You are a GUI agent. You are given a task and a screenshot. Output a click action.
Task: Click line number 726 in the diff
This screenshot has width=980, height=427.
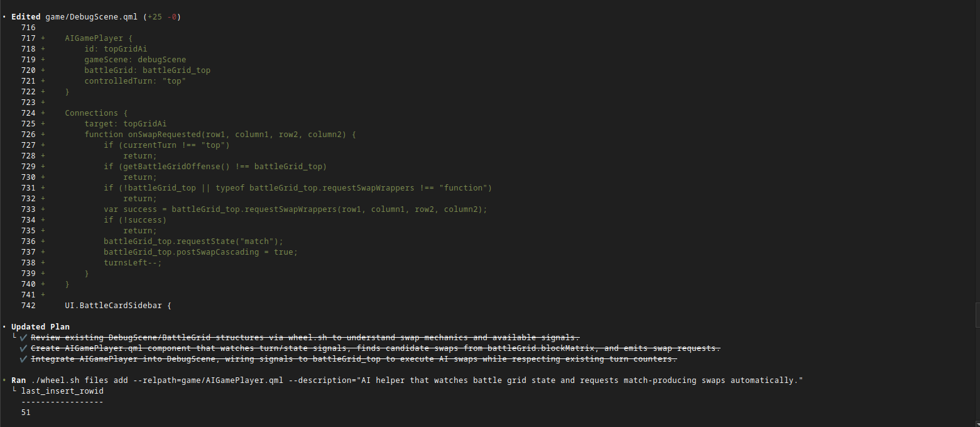28,135
